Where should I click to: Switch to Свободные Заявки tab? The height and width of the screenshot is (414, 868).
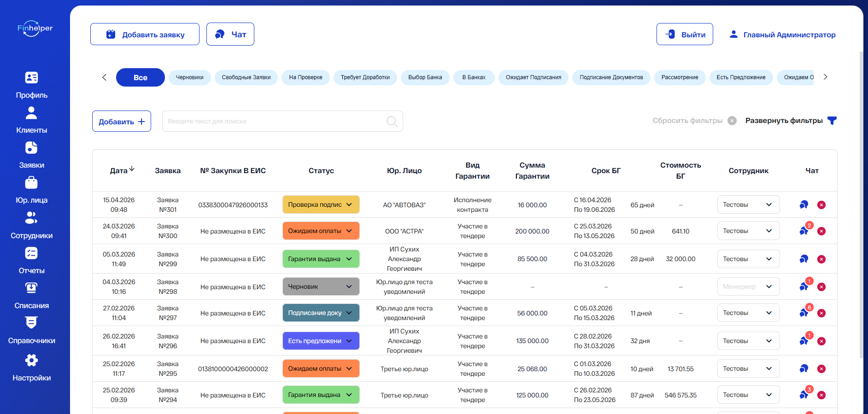246,77
